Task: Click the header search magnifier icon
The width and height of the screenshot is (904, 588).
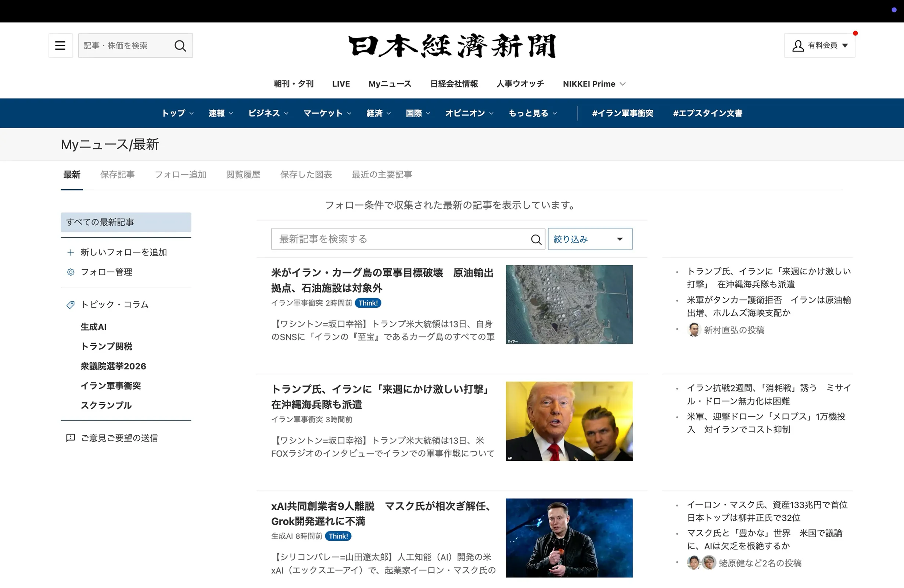Action: [x=180, y=46]
